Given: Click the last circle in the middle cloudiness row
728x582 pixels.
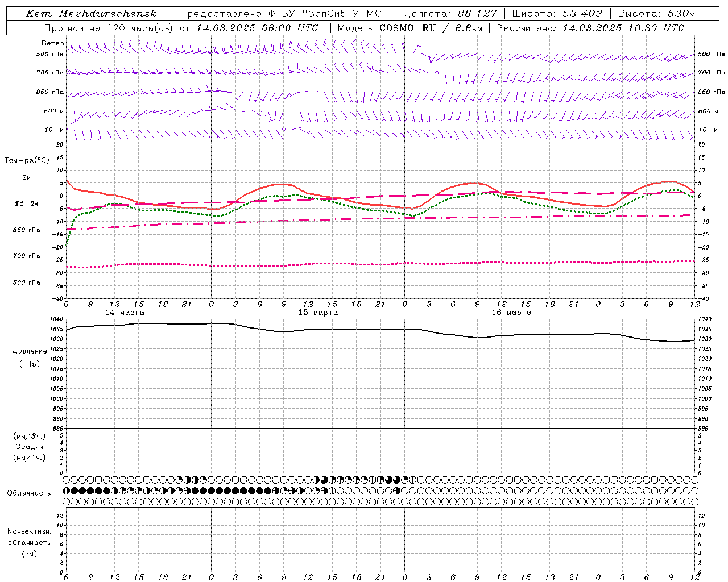Looking at the screenshot, I should pos(694,490).
